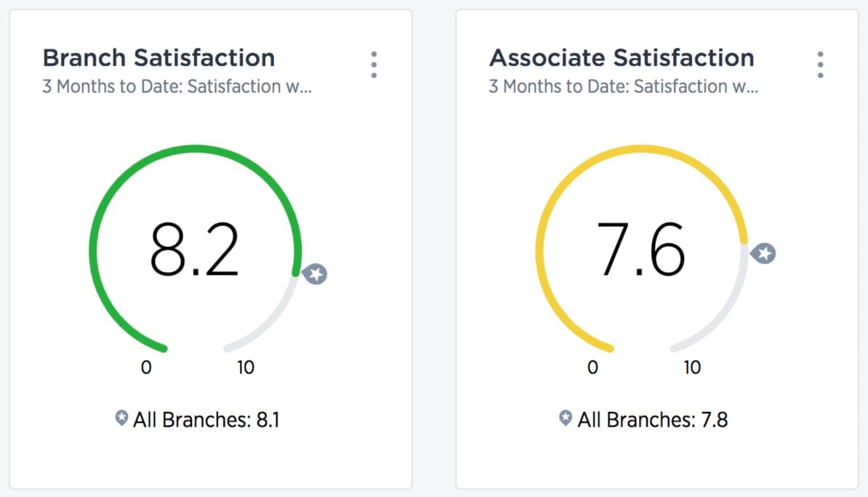Click the 7.6 score value
Screen dimensions: 868x497
(x=640, y=248)
